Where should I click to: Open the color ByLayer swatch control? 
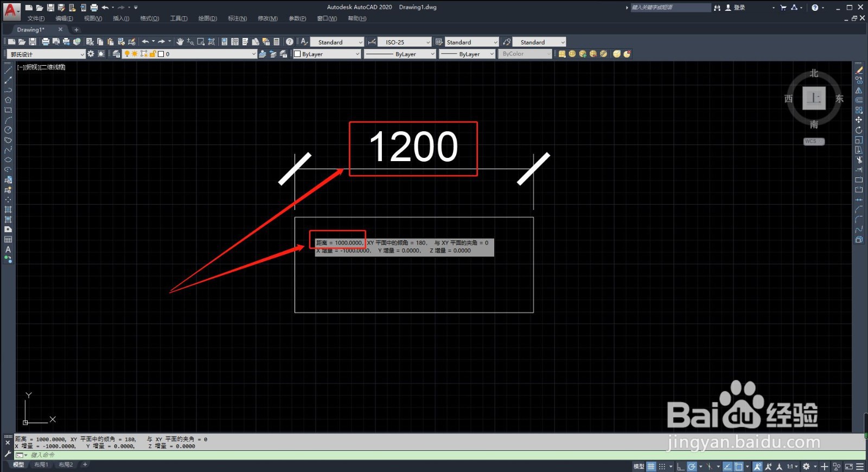pyautogui.click(x=327, y=54)
